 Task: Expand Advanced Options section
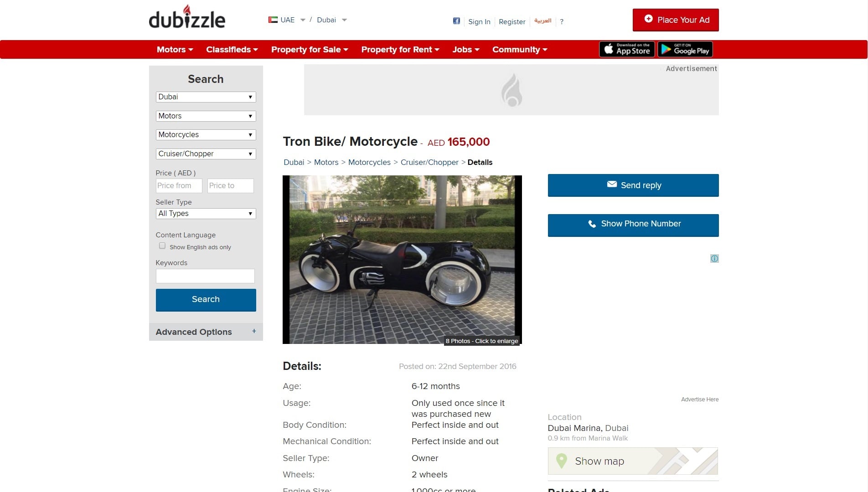point(206,332)
